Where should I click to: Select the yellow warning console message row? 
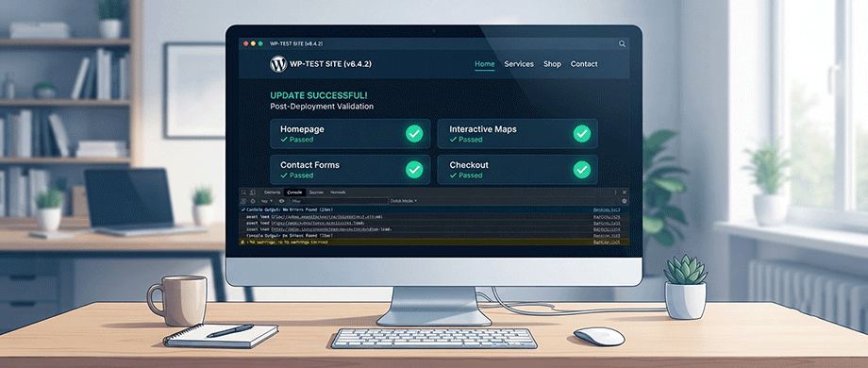(434, 243)
